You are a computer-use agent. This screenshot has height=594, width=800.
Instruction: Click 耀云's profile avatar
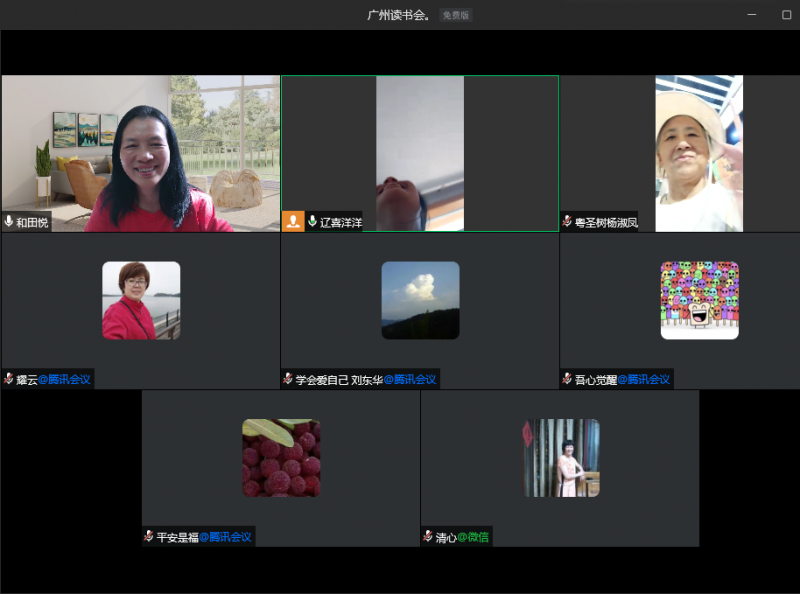(141, 300)
